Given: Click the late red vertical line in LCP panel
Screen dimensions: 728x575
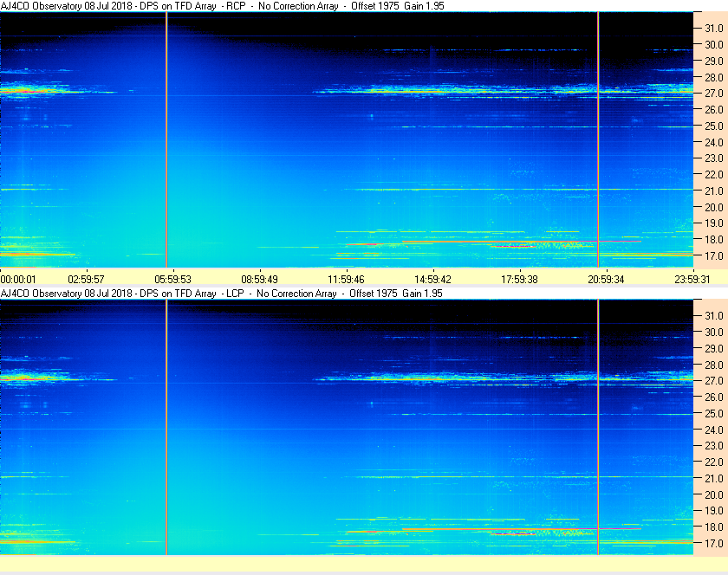Looking at the screenshot, I should (x=598, y=427).
